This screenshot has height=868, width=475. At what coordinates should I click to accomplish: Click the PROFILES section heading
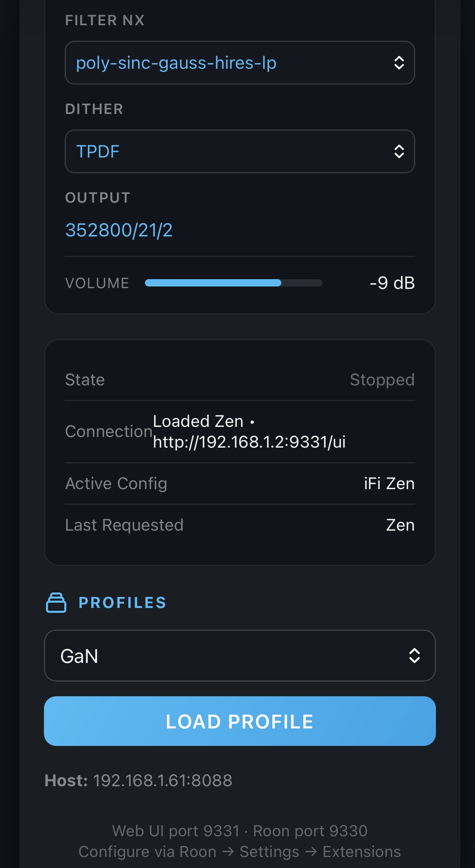123,603
